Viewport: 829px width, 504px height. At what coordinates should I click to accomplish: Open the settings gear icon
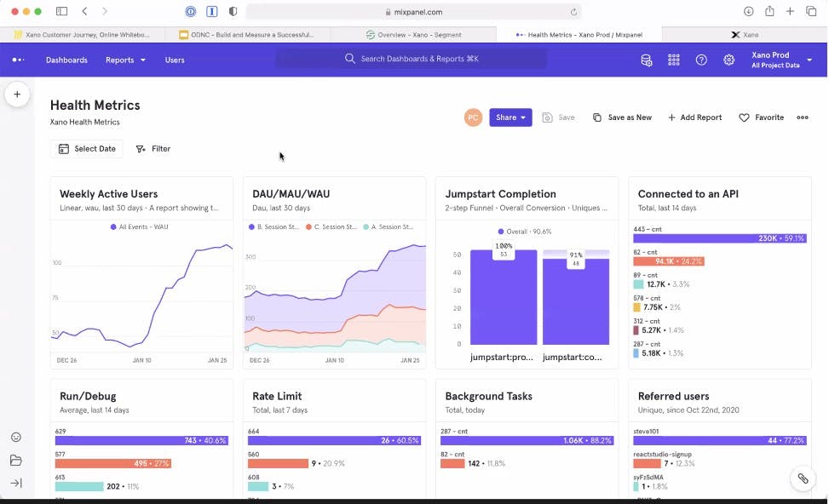tap(728, 60)
